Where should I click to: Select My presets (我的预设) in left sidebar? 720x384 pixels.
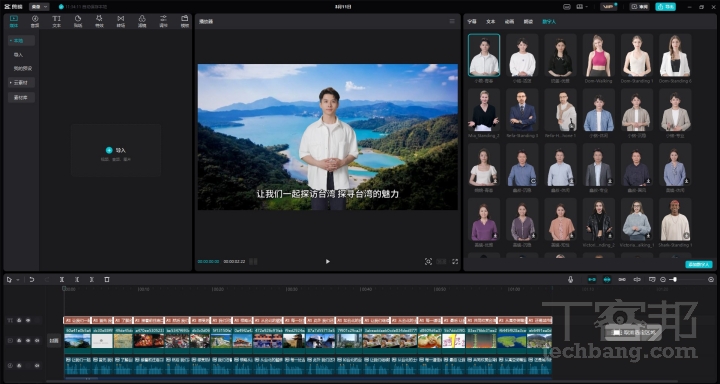coord(22,68)
